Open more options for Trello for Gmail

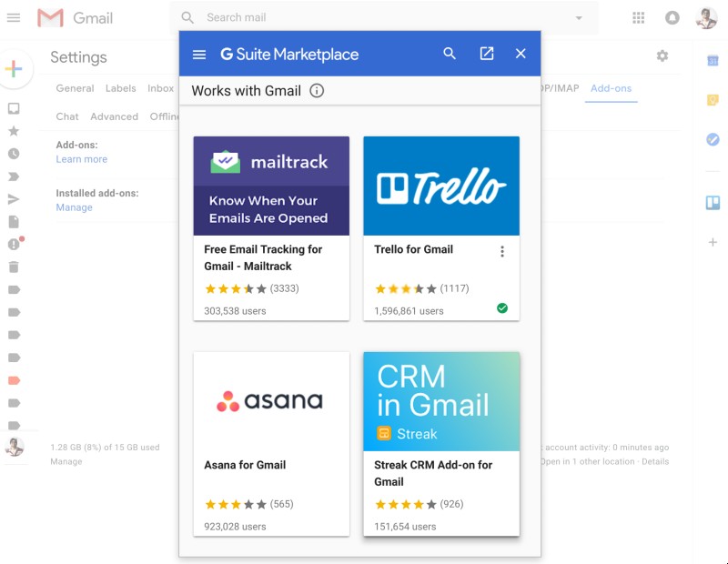pyautogui.click(x=502, y=252)
